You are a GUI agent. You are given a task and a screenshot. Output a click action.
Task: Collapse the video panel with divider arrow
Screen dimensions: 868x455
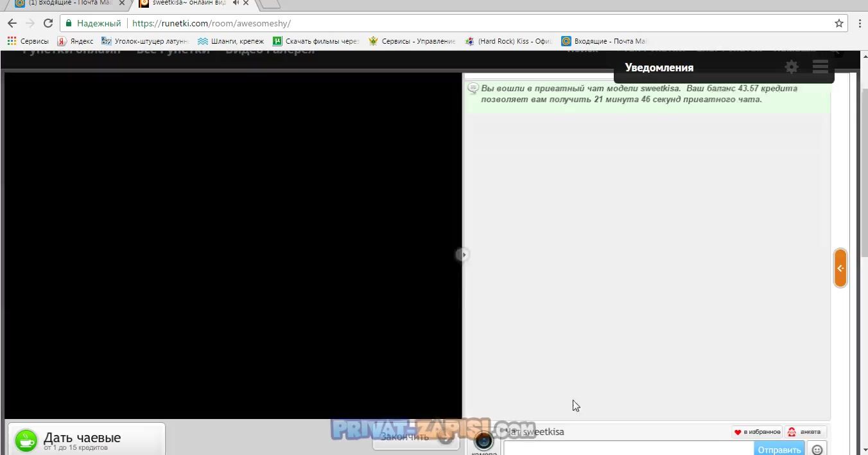coord(463,254)
